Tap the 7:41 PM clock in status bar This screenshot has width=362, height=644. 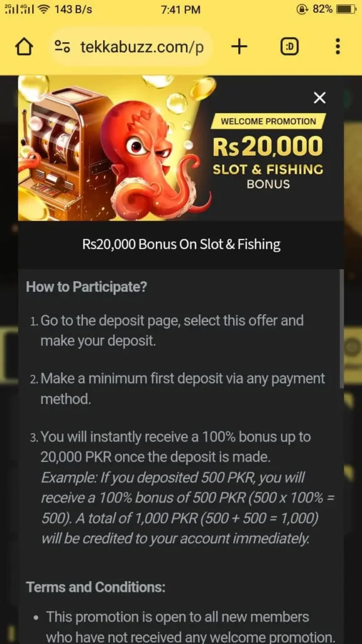[x=180, y=9]
